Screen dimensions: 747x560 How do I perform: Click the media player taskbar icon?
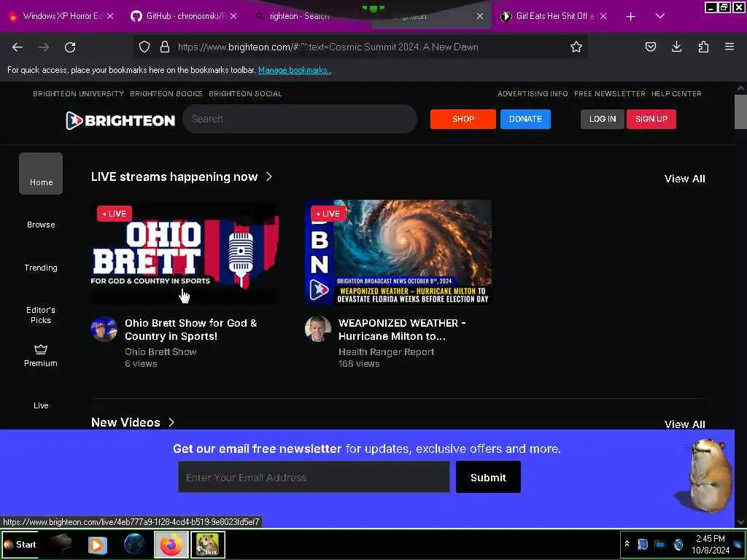coord(97,544)
